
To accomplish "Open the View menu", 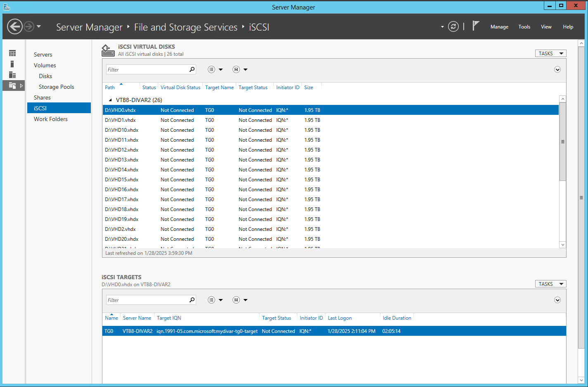I will pos(546,27).
